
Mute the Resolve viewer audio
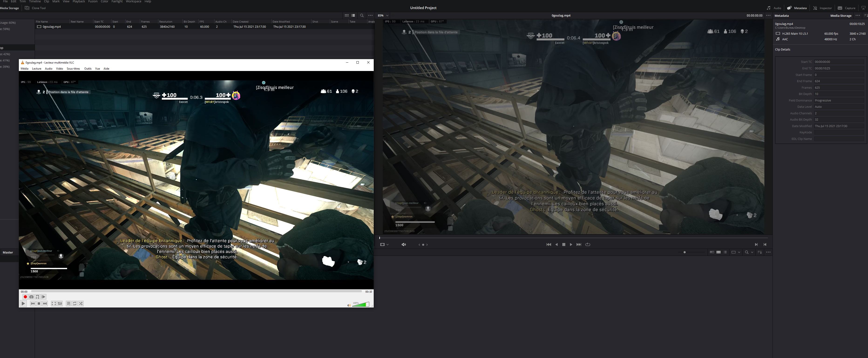(x=404, y=244)
